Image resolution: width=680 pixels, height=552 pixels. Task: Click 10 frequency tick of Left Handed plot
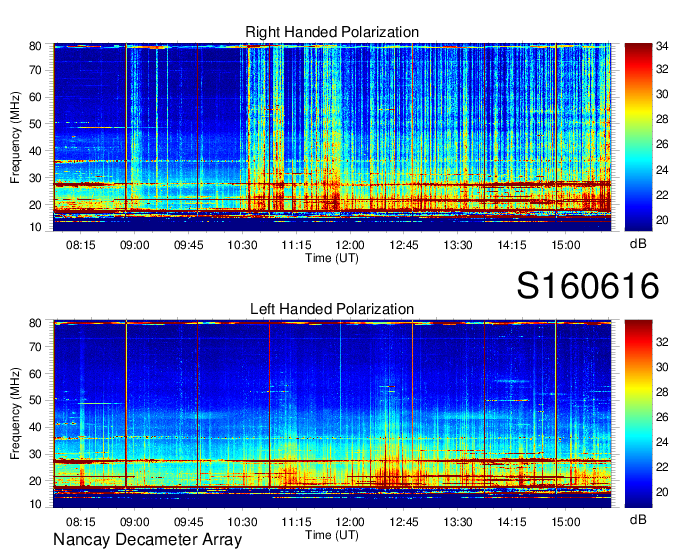(x=35, y=504)
